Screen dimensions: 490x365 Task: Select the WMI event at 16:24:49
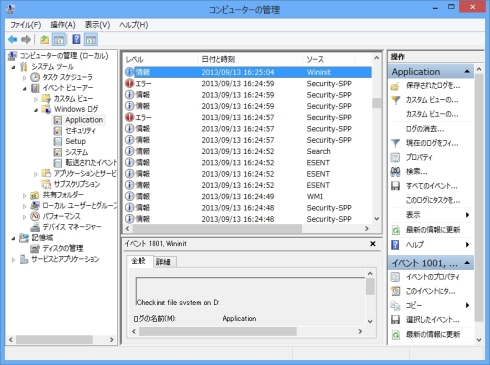coord(248,197)
